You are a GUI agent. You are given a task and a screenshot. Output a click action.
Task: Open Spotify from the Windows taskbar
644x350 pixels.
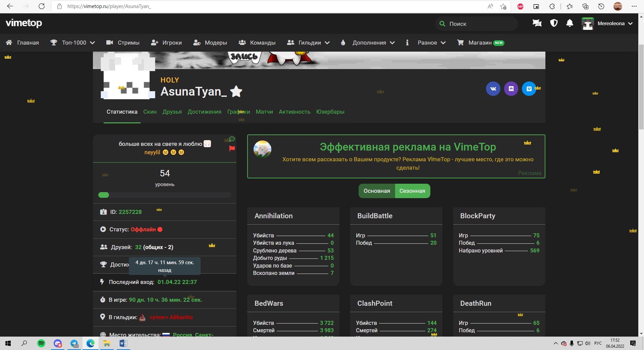point(41,343)
